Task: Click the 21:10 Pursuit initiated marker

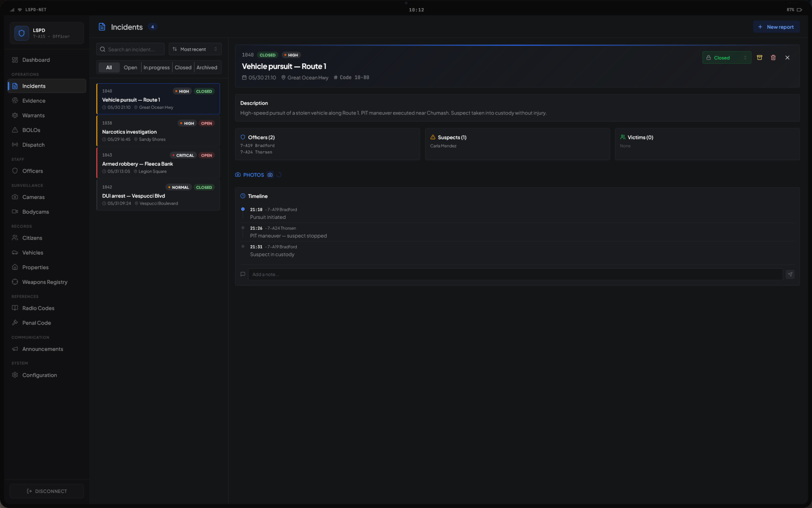Action: pyautogui.click(x=243, y=209)
